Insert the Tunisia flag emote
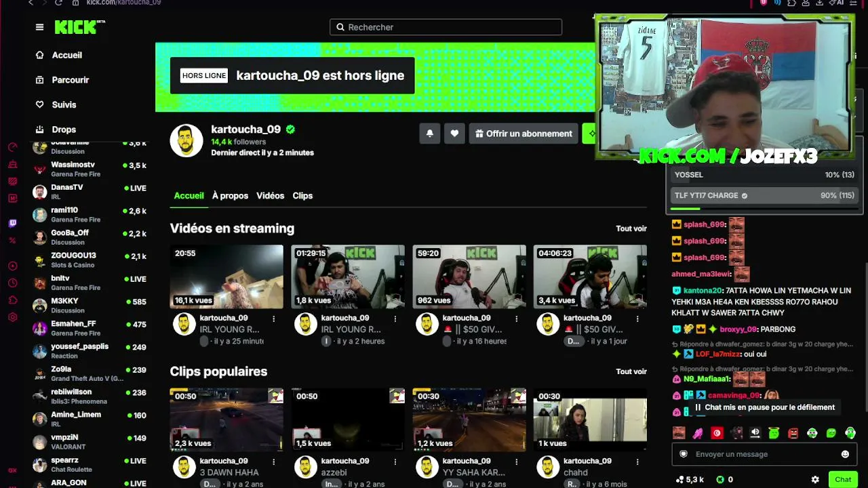Viewport: 868px width, 488px height. click(x=717, y=433)
